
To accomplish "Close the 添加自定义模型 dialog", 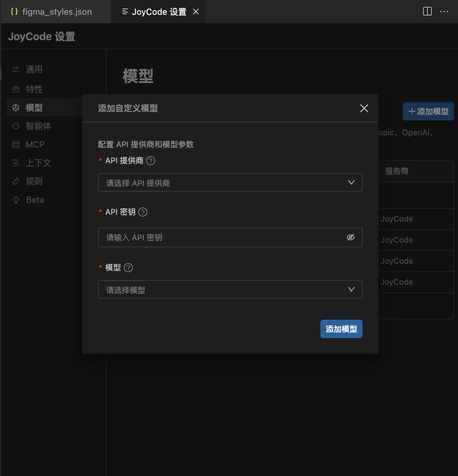I will click(x=364, y=108).
